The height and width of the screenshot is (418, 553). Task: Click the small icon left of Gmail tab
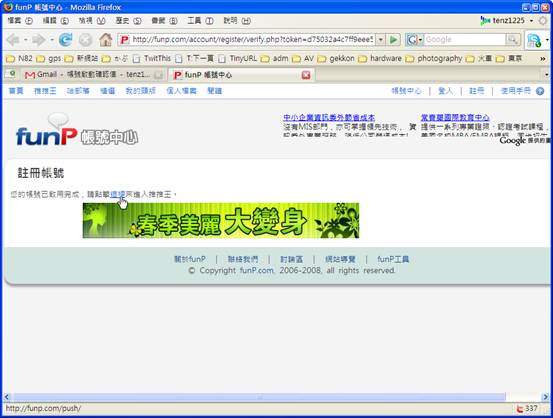click(10, 74)
